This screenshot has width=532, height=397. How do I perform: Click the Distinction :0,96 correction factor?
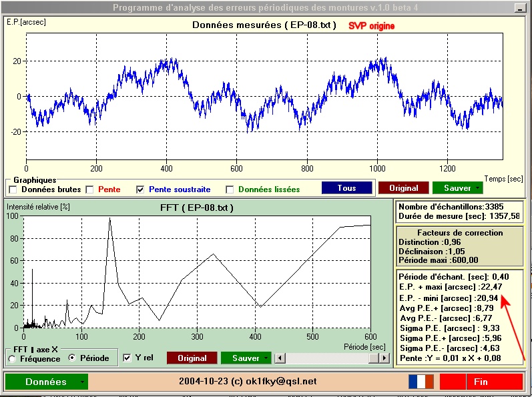pyautogui.click(x=429, y=242)
